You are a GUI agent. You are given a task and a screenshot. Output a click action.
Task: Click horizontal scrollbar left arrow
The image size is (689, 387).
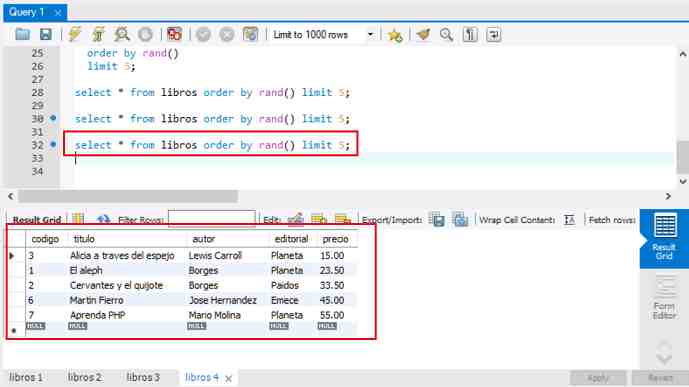(11, 196)
